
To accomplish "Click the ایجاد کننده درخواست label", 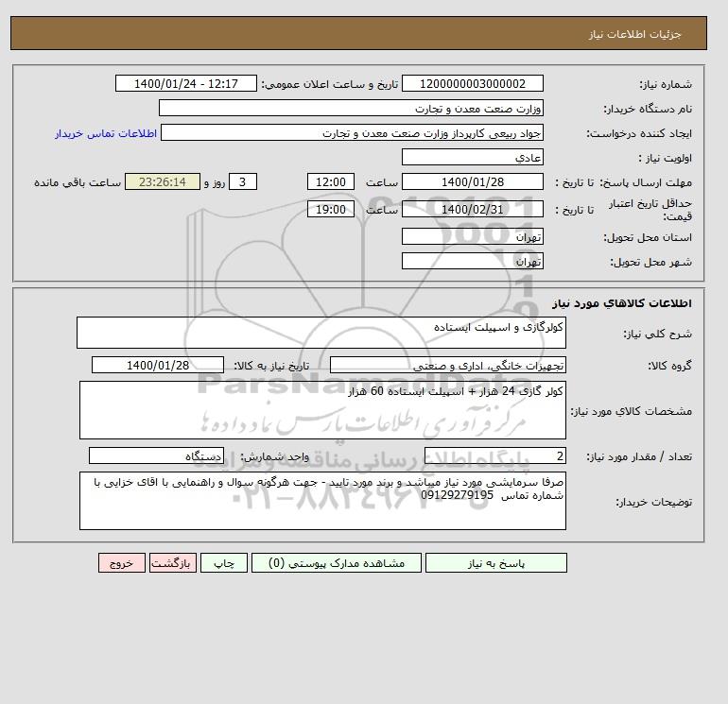I will (639, 133).
